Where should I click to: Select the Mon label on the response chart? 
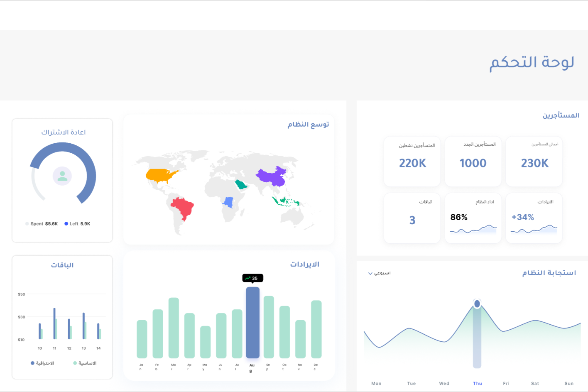[376, 384]
